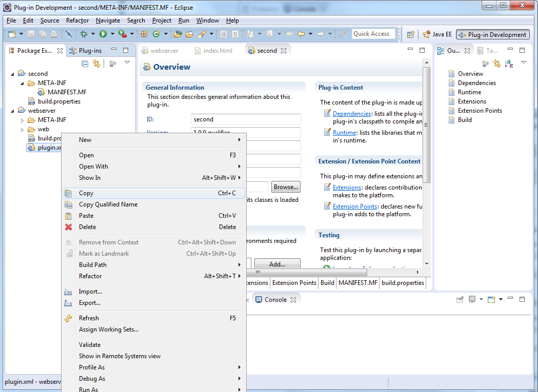Open Package Explorer View Menu triangle

(x=127, y=63)
